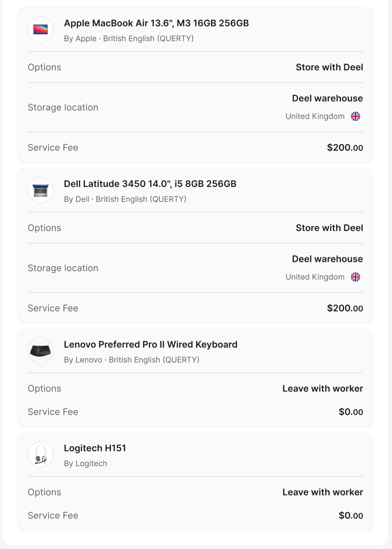The height and width of the screenshot is (549, 392).
Task: Click the Logitech H151 headset icon
Action: tap(41, 454)
